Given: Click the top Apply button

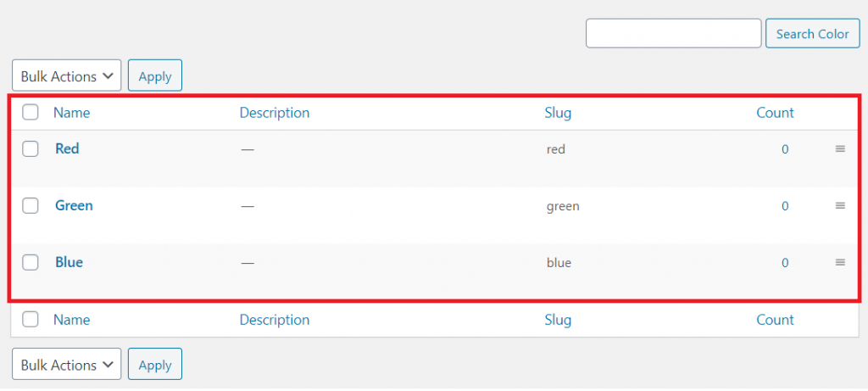Looking at the screenshot, I should click(x=155, y=75).
